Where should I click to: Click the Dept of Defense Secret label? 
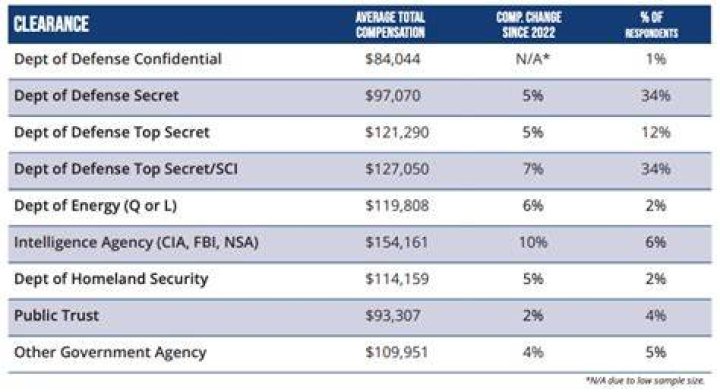click(x=96, y=95)
